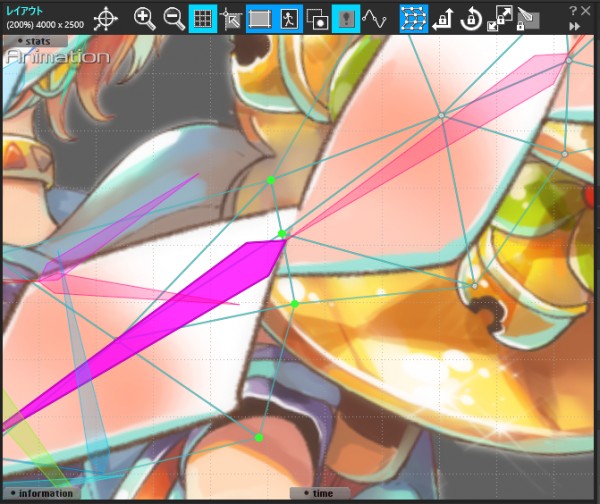Image resolution: width=600 pixels, height=504 pixels.
Task: Zoom out with the magnifier minus icon
Action: [x=173, y=18]
